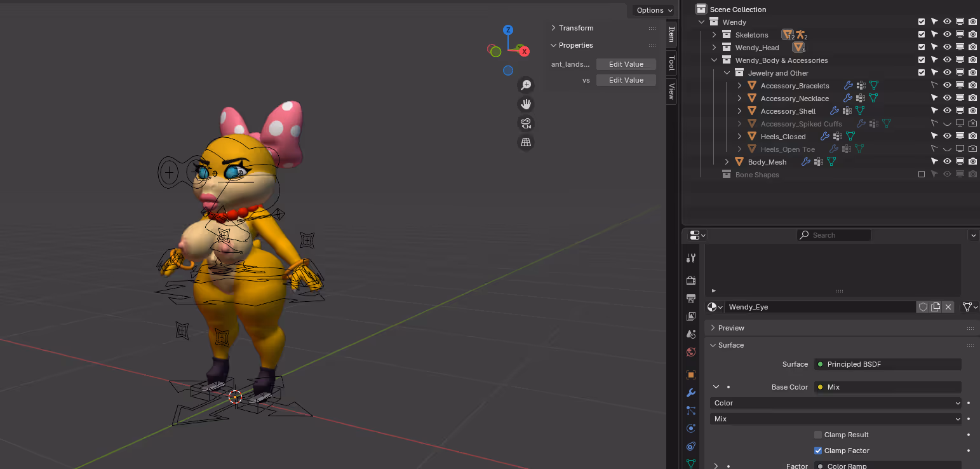Click the fake user shield icon for Wendy_Eye

[923, 307]
